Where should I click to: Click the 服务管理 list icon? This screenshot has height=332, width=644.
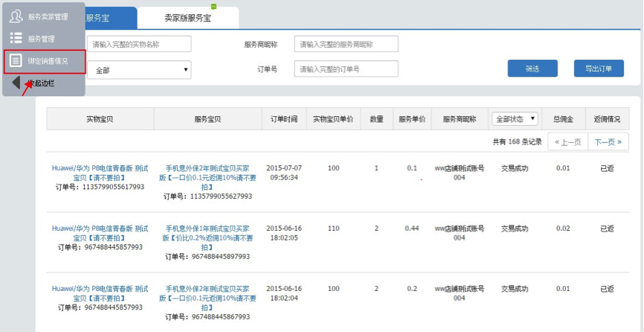coord(16,38)
